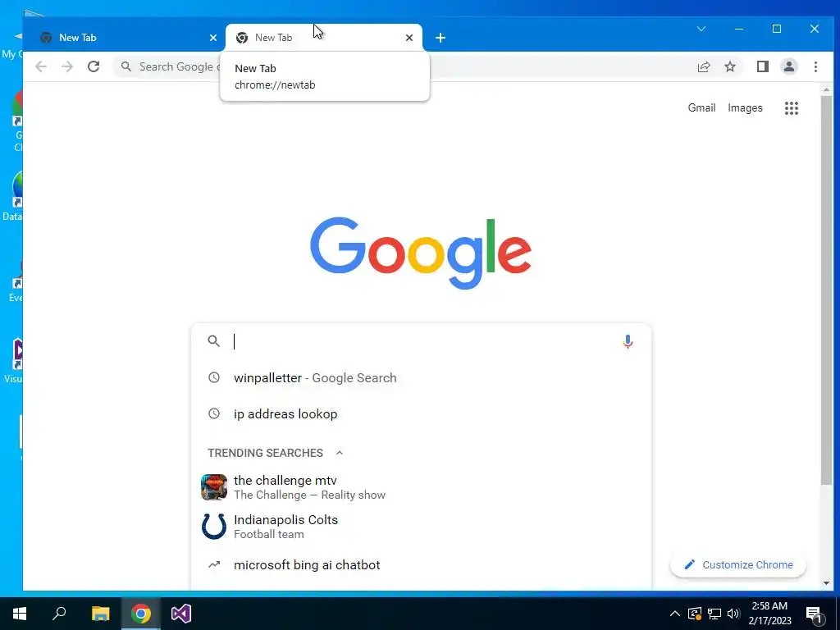The width and height of the screenshot is (840, 630).
Task: Open the Windows Start menu
Action: [x=20, y=614]
